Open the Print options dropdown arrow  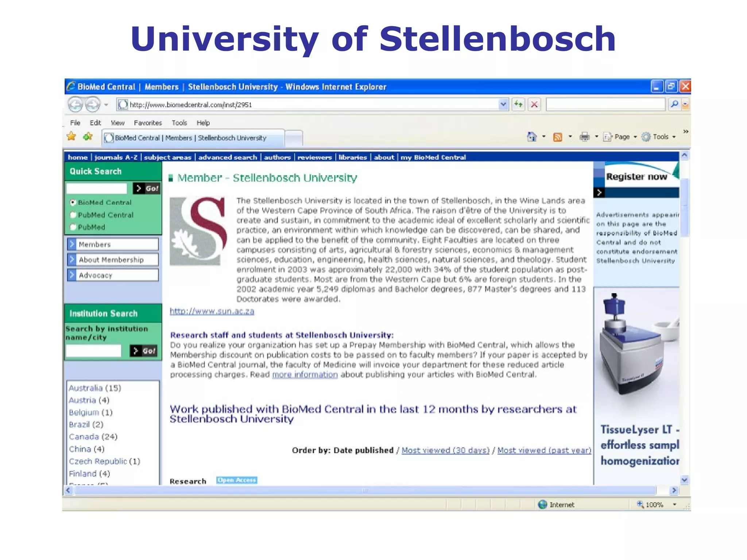(x=597, y=137)
